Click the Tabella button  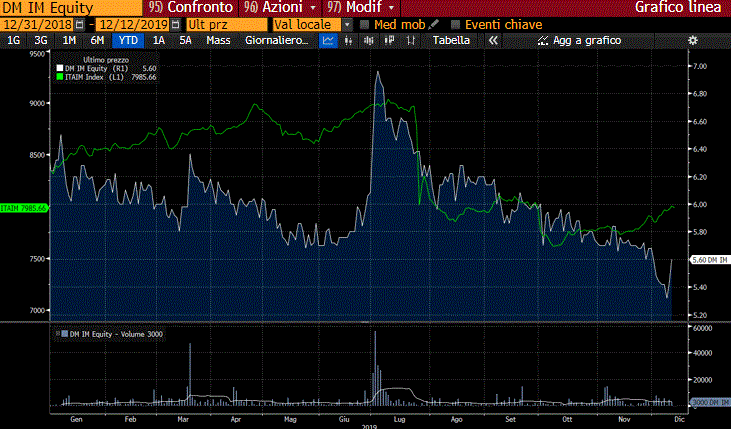tap(450, 40)
